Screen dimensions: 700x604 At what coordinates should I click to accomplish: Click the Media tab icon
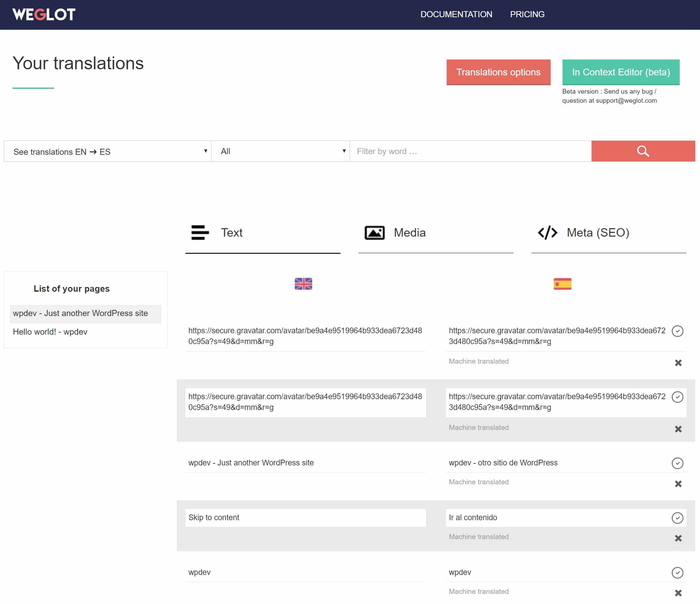[x=373, y=232]
